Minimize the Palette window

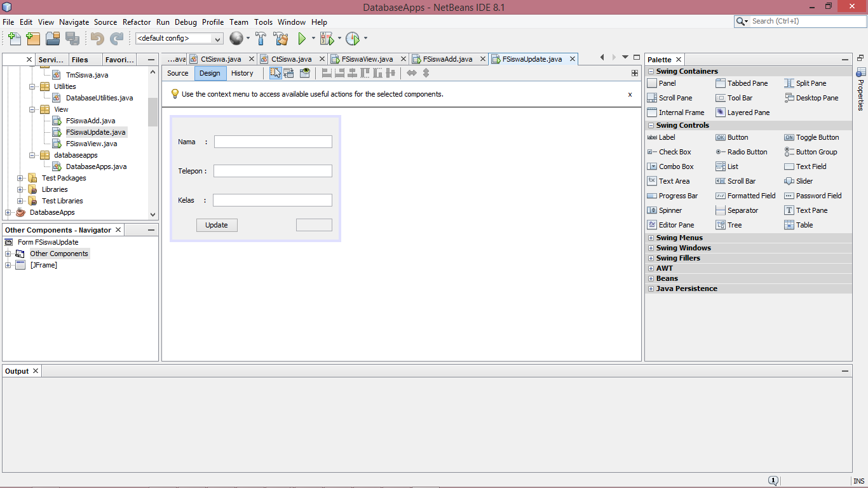[845, 60]
